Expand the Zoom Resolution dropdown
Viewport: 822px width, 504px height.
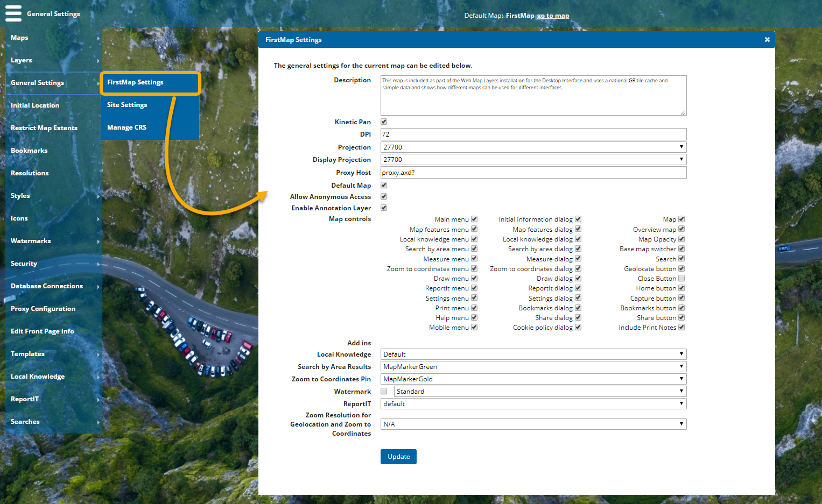coord(533,424)
